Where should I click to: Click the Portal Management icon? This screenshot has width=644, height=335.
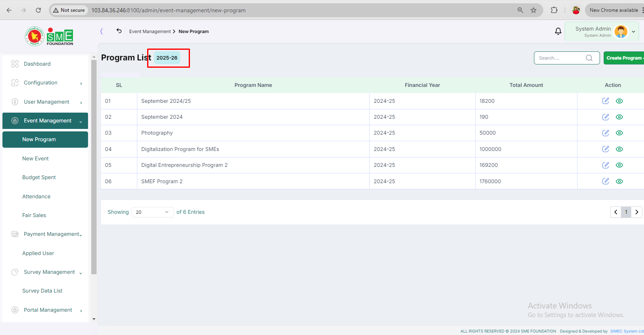point(15,310)
